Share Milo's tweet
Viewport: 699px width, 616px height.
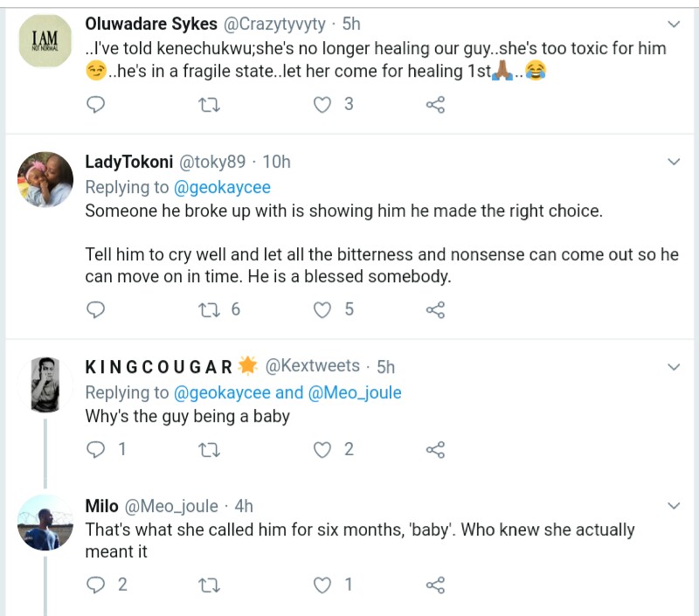tap(435, 585)
